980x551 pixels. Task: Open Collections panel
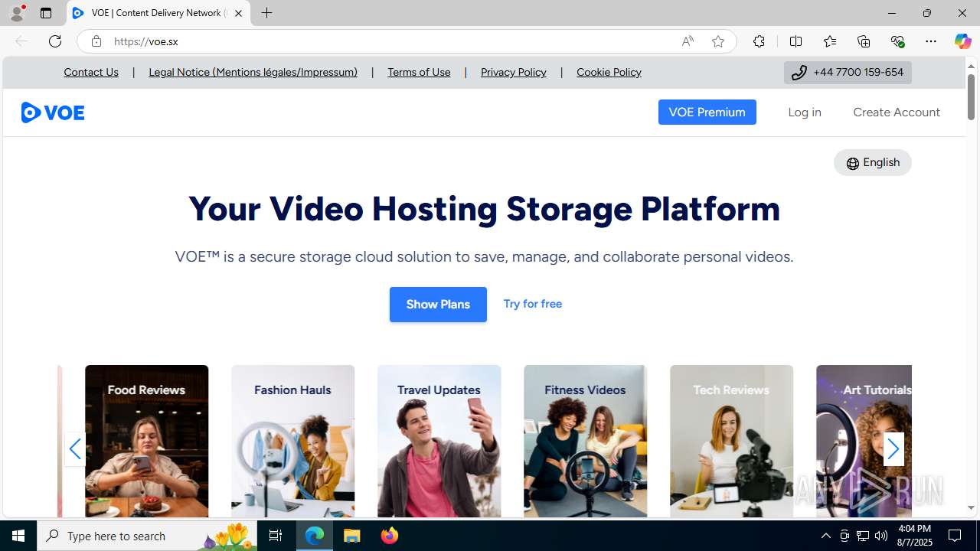864,41
